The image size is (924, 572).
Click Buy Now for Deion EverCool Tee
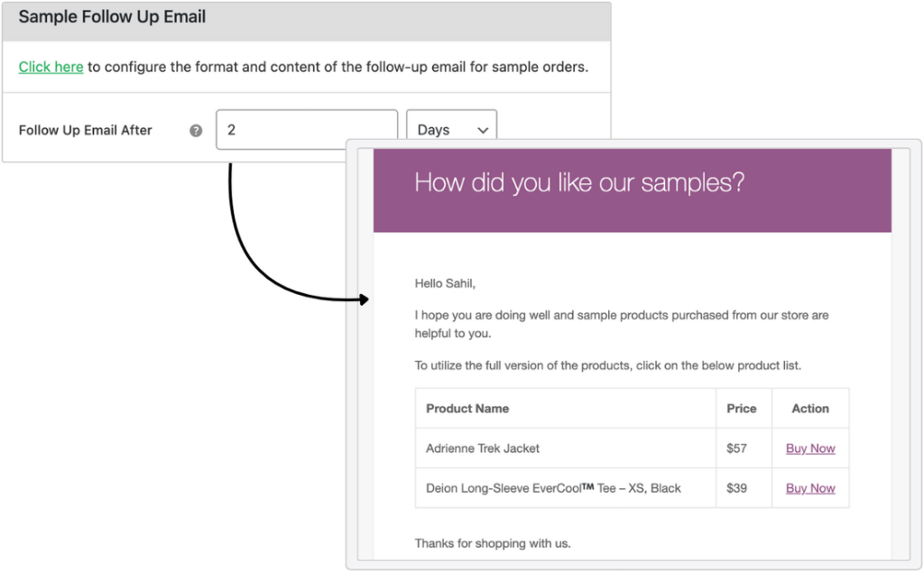pyautogui.click(x=810, y=488)
